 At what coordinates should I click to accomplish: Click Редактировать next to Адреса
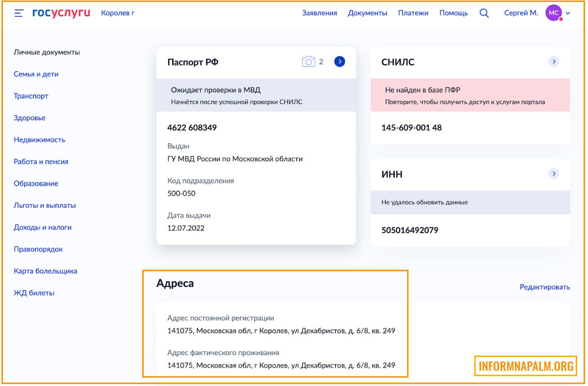(x=544, y=287)
